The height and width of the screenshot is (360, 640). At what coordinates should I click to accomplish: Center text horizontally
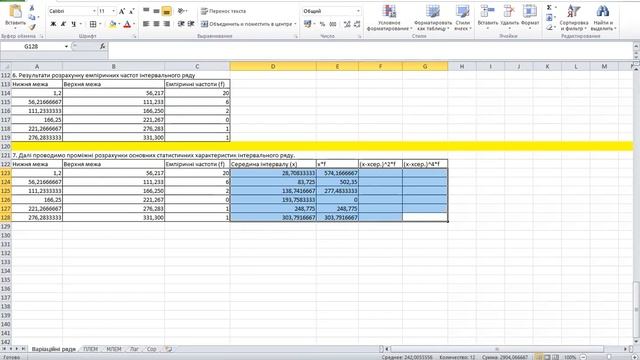point(156,24)
